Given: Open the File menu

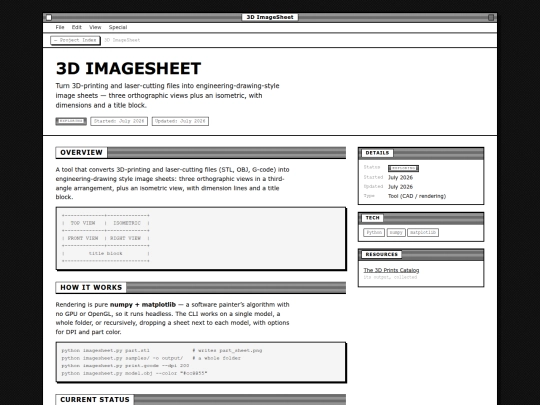Looking at the screenshot, I should (60, 27).
